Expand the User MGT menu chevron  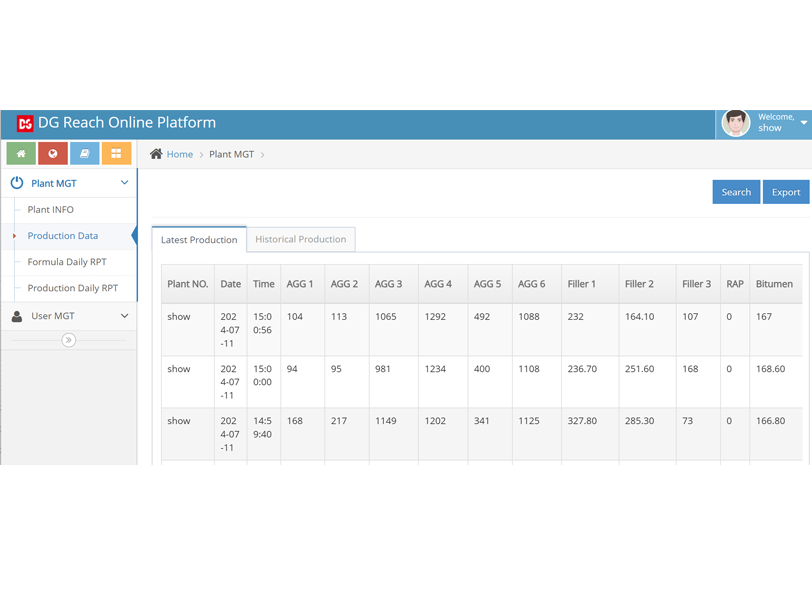tap(124, 316)
